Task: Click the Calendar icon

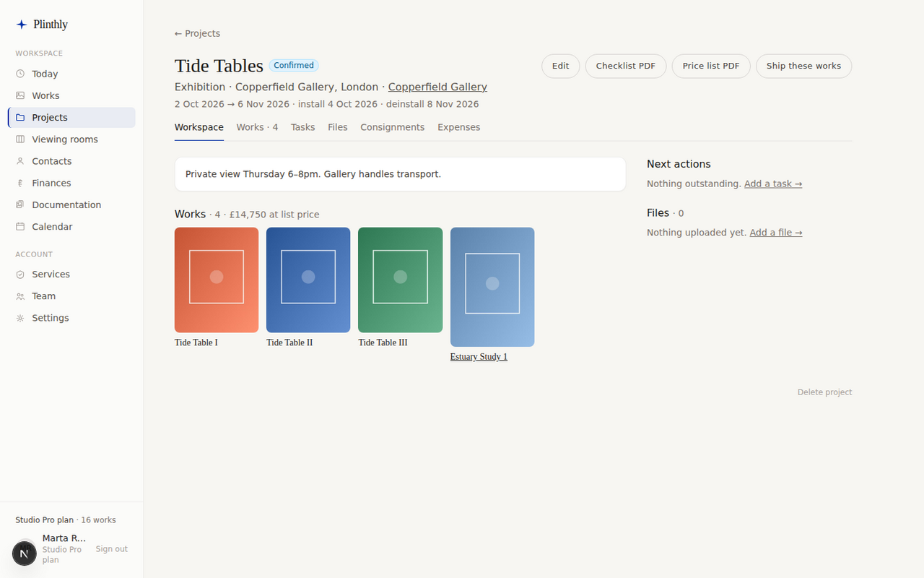Action: [20, 226]
